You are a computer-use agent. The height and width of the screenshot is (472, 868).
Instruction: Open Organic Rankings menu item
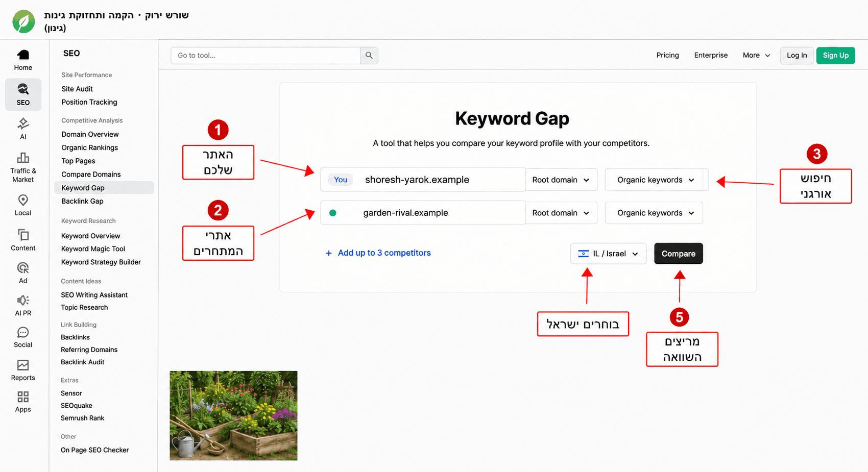click(x=90, y=147)
